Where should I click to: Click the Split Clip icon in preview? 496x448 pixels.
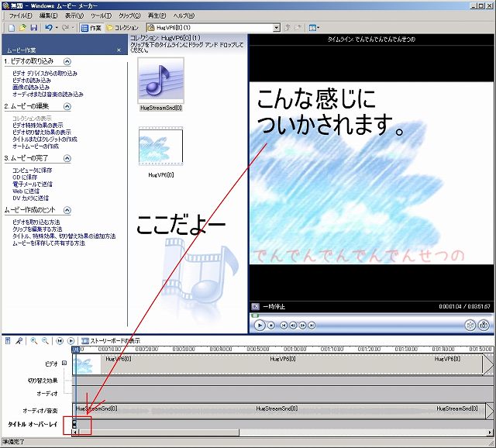click(x=470, y=325)
